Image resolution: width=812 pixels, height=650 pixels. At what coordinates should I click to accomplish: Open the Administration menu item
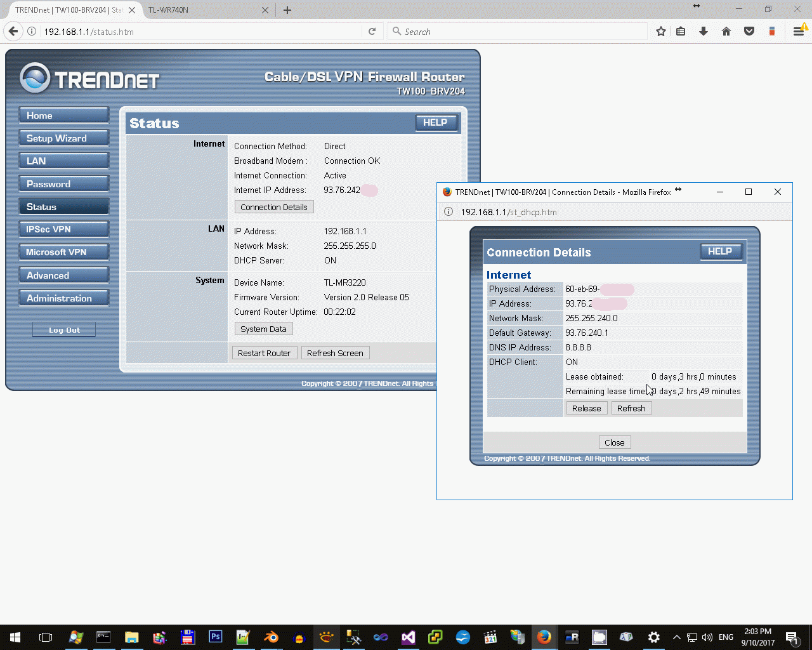click(x=64, y=298)
